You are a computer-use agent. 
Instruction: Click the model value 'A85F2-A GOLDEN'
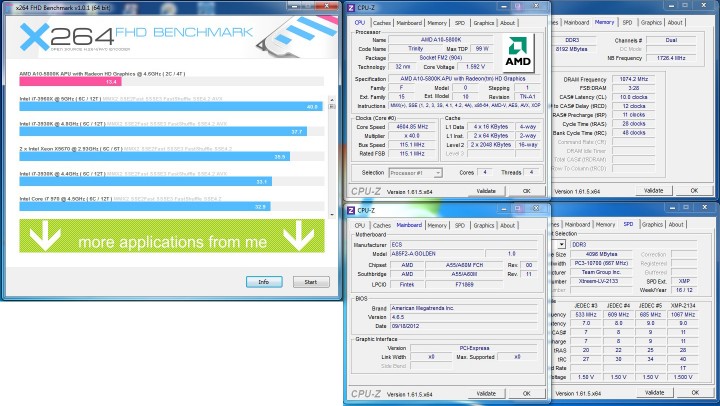(x=436, y=254)
